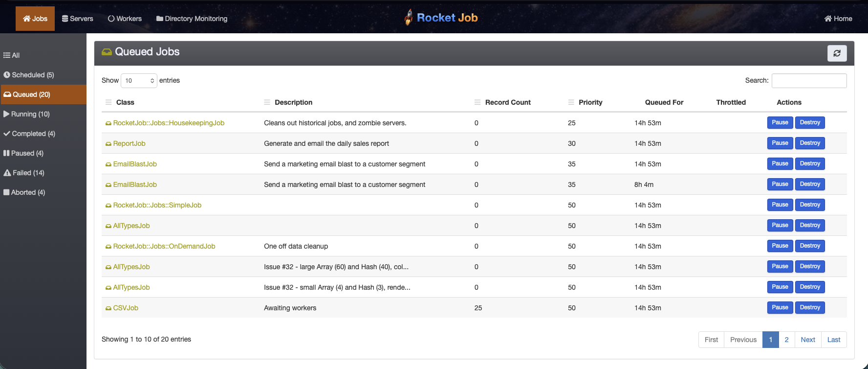
Task: Pause the ReportJob
Action: (x=780, y=143)
